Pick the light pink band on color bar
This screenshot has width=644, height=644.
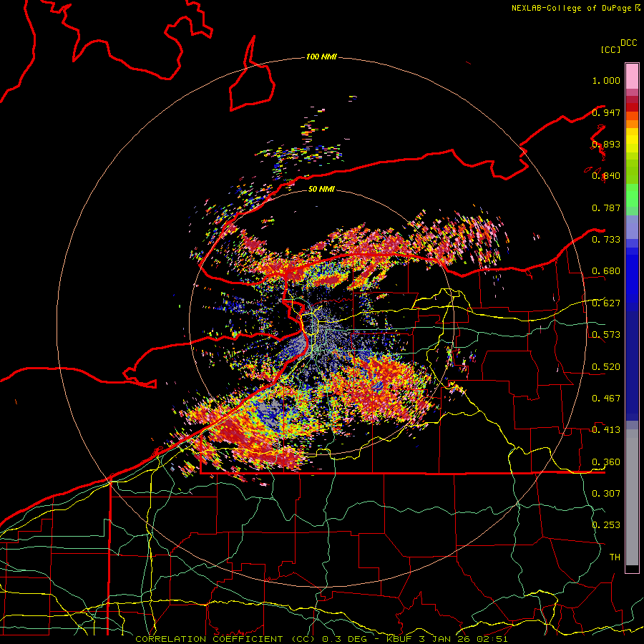632,77
